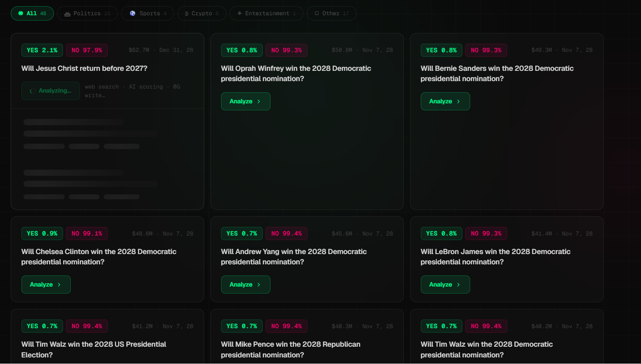Click the $41.4M volume on LeBron James card
Image resolution: width=641 pixels, height=364 pixels.
(x=541, y=233)
